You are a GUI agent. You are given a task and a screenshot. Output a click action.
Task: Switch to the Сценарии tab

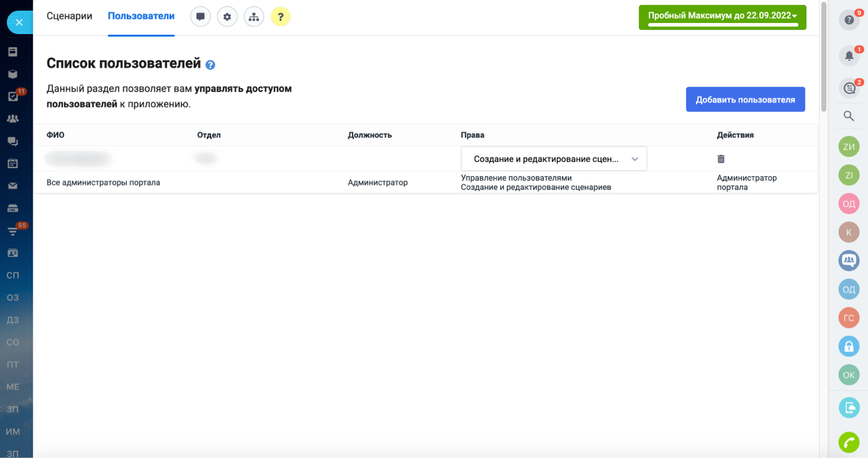point(69,16)
